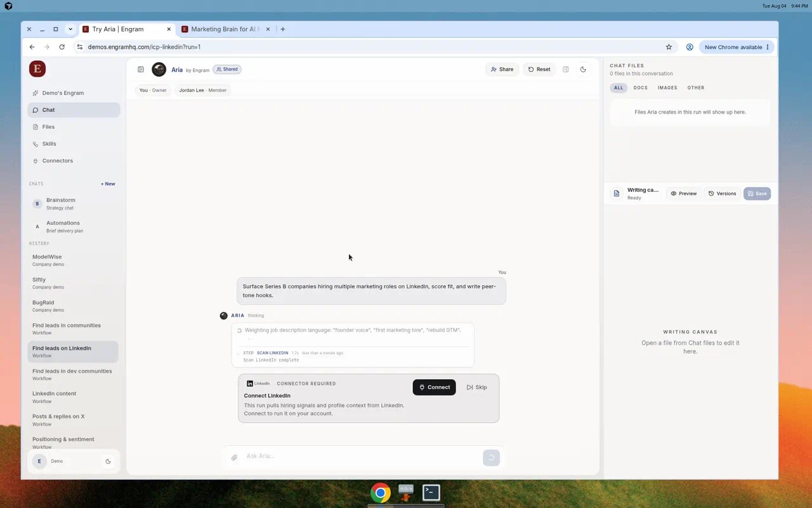Bookmark this page with star icon
Image resolution: width=812 pixels, height=508 pixels.
tap(669, 47)
